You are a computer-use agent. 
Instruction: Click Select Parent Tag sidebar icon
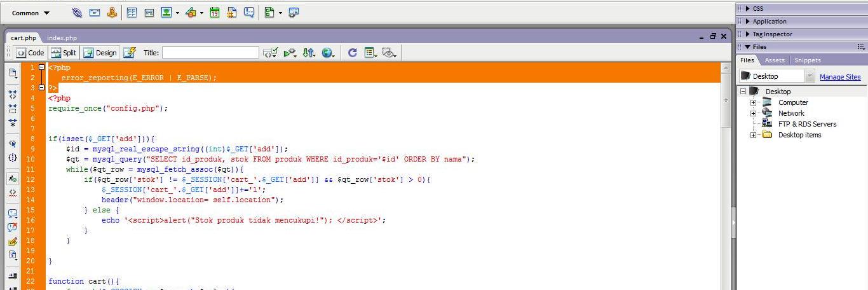pyautogui.click(x=13, y=143)
